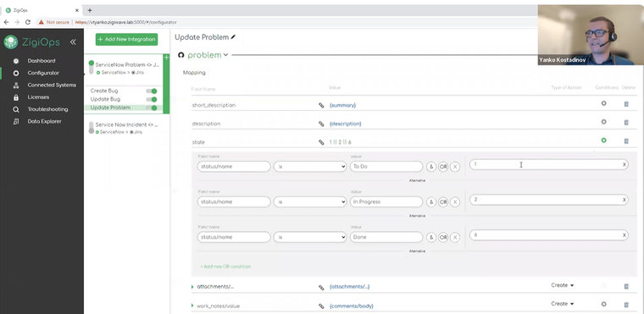Click & button in In Progress condition

[430, 202]
